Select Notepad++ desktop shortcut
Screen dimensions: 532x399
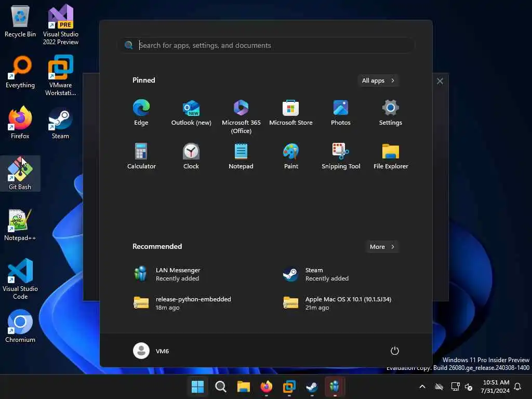20,224
